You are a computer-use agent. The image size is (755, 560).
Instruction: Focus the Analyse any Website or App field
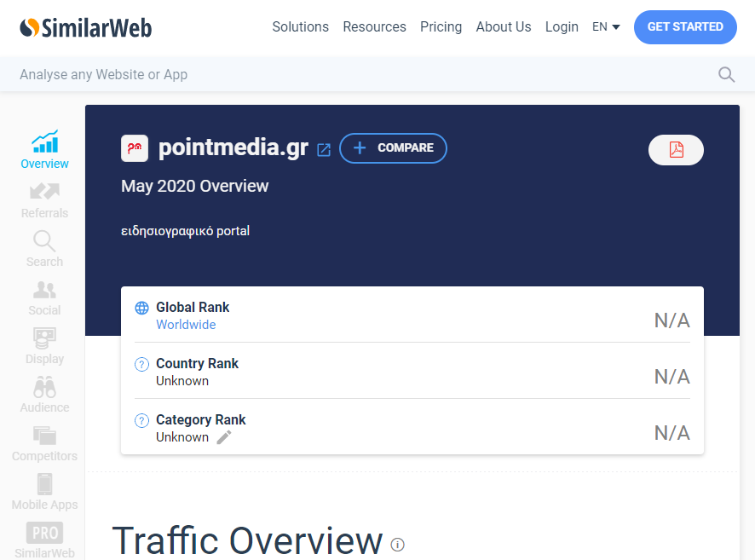pos(366,75)
